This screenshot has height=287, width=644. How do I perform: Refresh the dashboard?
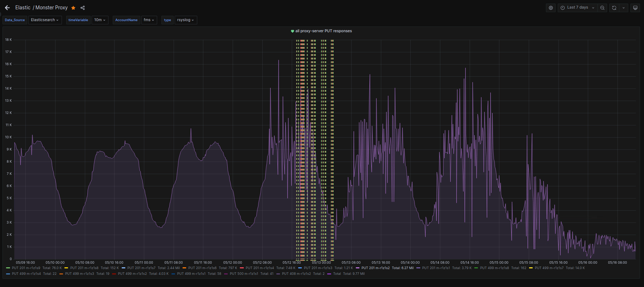[x=614, y=8]
